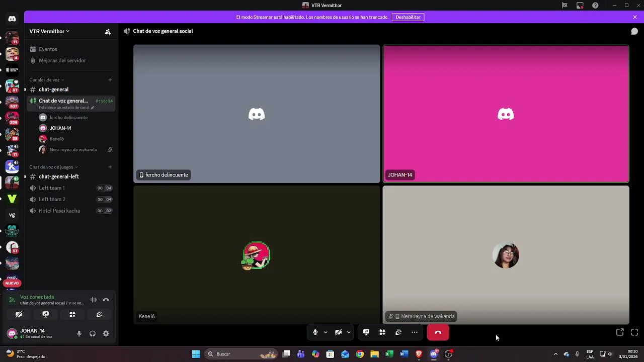
Task: Collapse the Canales de voz category
Action: tap(46, 79)
